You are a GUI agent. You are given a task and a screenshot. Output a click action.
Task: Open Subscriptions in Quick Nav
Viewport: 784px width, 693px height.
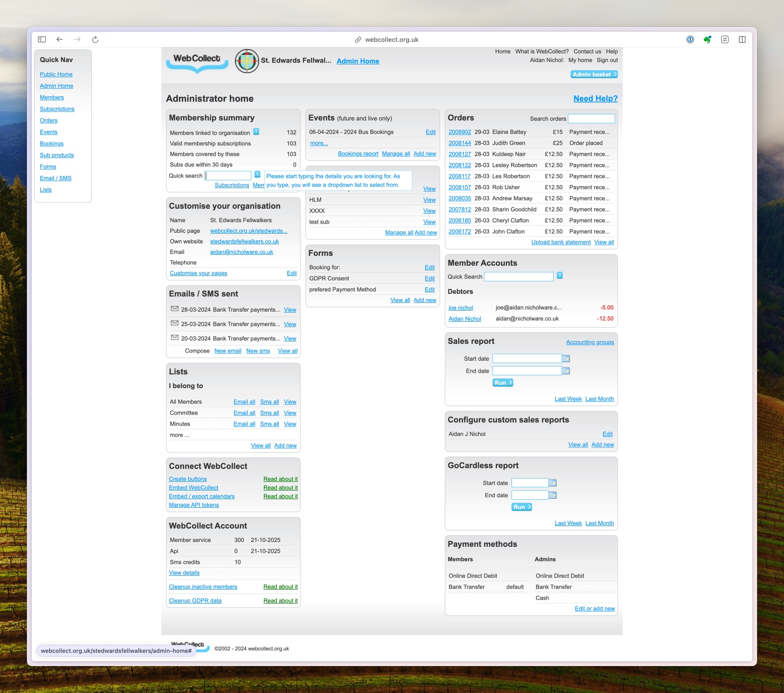click(57, 109)
